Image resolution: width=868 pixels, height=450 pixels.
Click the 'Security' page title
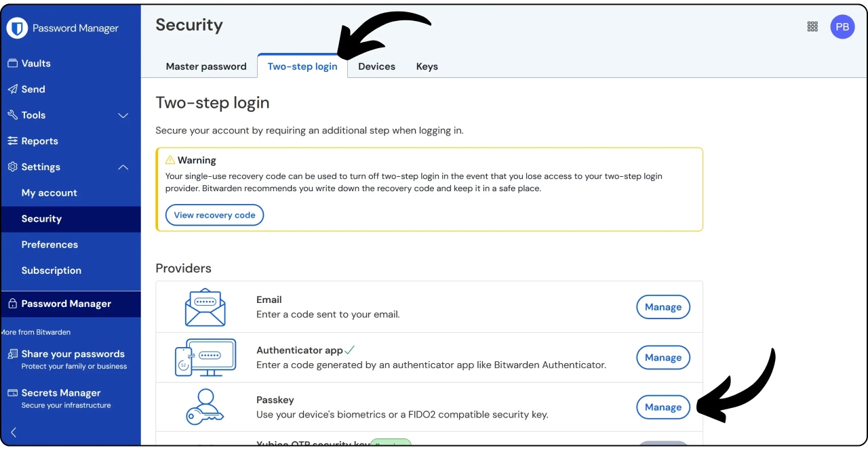coord(189,25)
